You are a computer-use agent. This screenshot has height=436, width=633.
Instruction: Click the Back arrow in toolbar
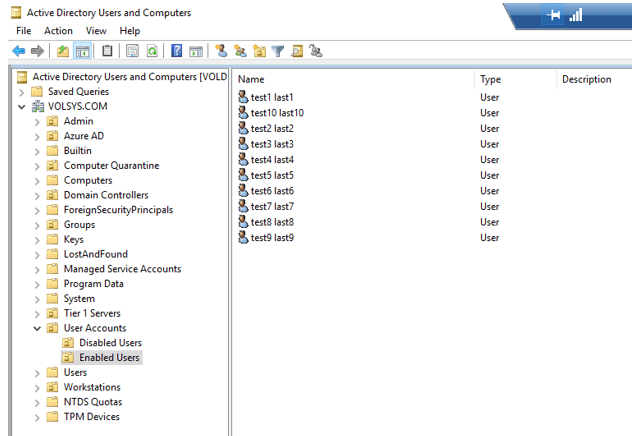[18, 50]
